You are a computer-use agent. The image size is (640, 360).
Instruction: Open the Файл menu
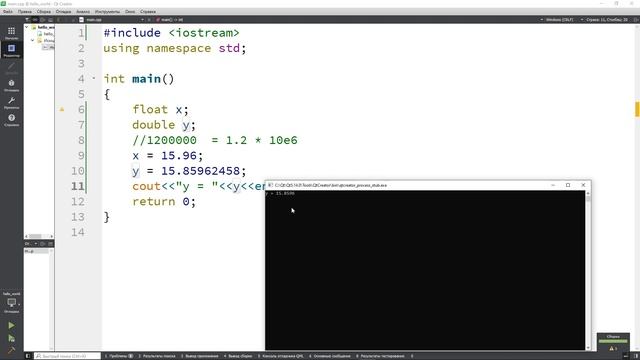pos(8,12)
